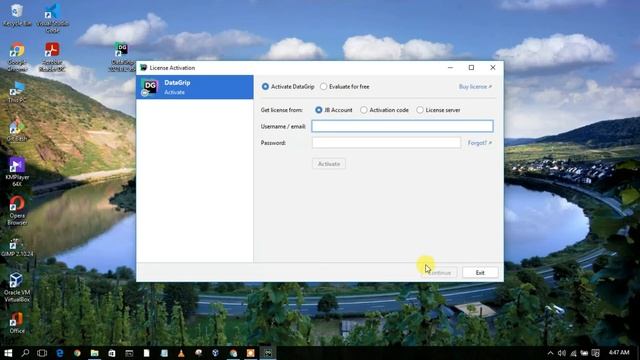
Task: Open the volume control in system tray
Action: click(562, 353)
